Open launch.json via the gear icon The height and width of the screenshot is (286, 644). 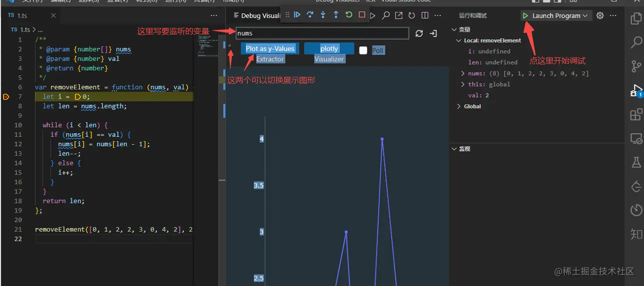click(x=601, y=15)
